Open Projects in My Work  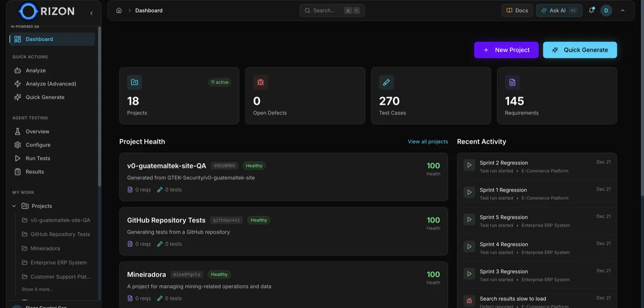coord(42,206)
